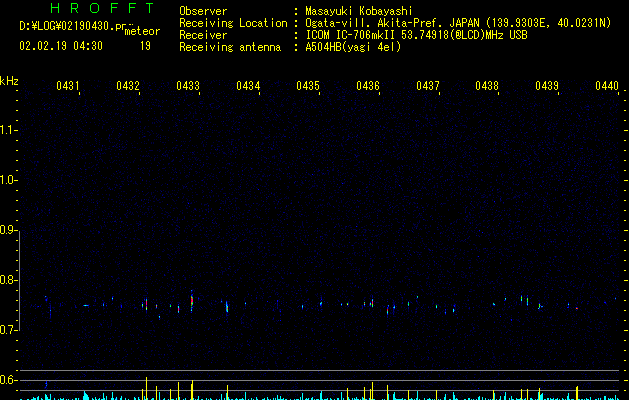This screenshot has height=400, width=629.
Task: Click the 0435 time marker
Action: pyautogui.click(x=308, y=86)
